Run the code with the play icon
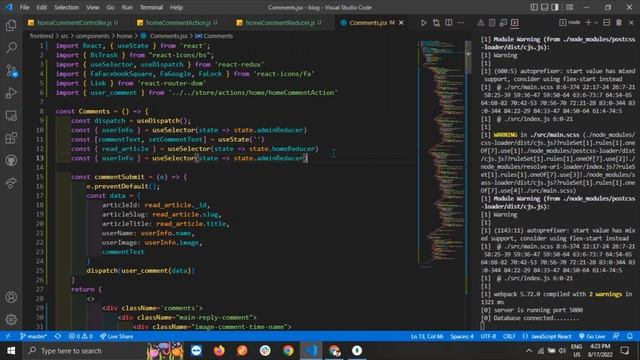This screenshot has width=640, height=360. pyautogui.click(x=424, y=23)
